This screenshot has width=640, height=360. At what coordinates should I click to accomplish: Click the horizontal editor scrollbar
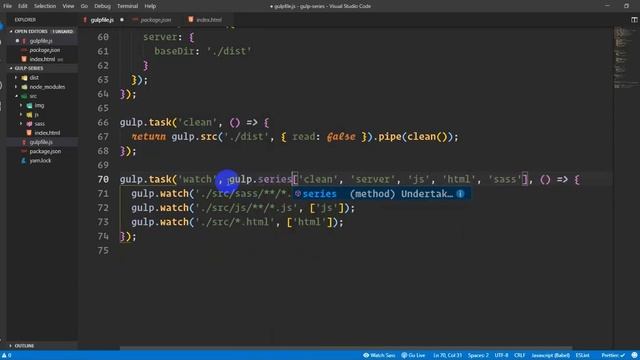tap(346, 348)
